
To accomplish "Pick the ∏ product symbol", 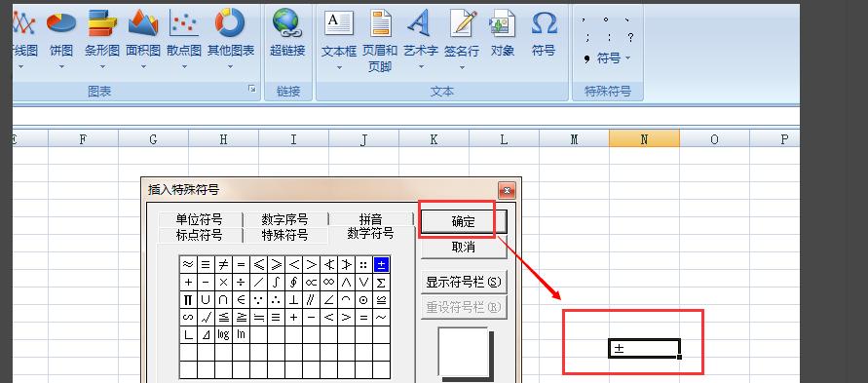I will point(188,299).
